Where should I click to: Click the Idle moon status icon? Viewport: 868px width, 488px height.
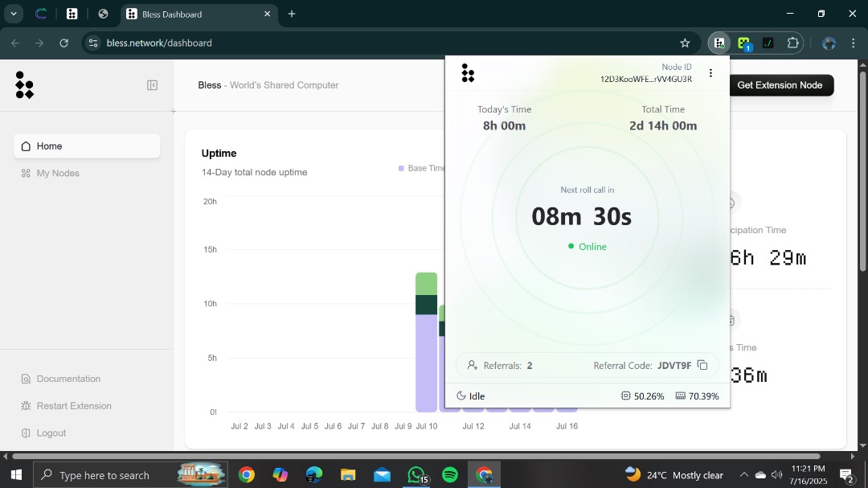coord(461,396)
